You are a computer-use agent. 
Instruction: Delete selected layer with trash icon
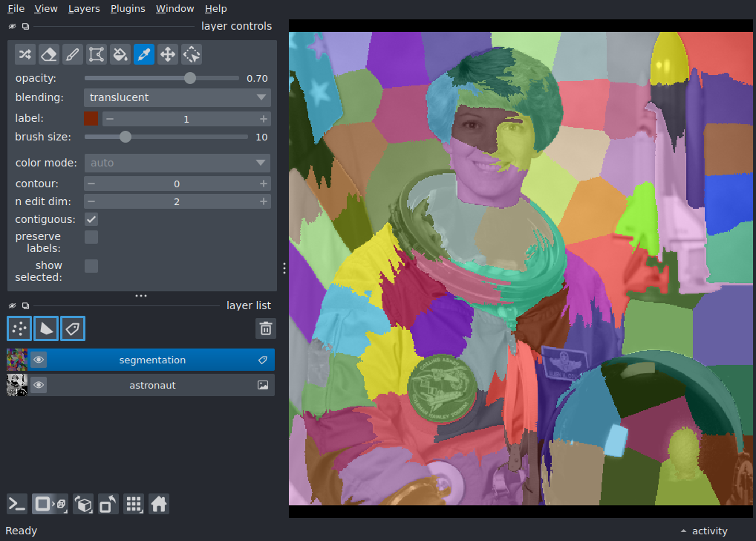coord(266,328)
